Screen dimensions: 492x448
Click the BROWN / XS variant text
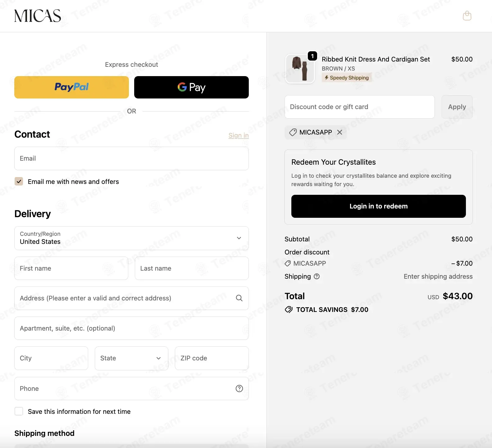point(338,69)
